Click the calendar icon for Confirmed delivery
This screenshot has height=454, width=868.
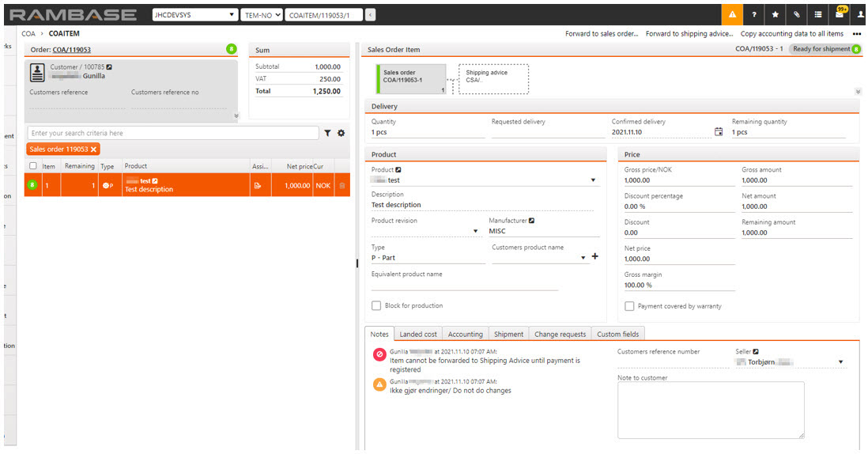(x=719, y=132)
